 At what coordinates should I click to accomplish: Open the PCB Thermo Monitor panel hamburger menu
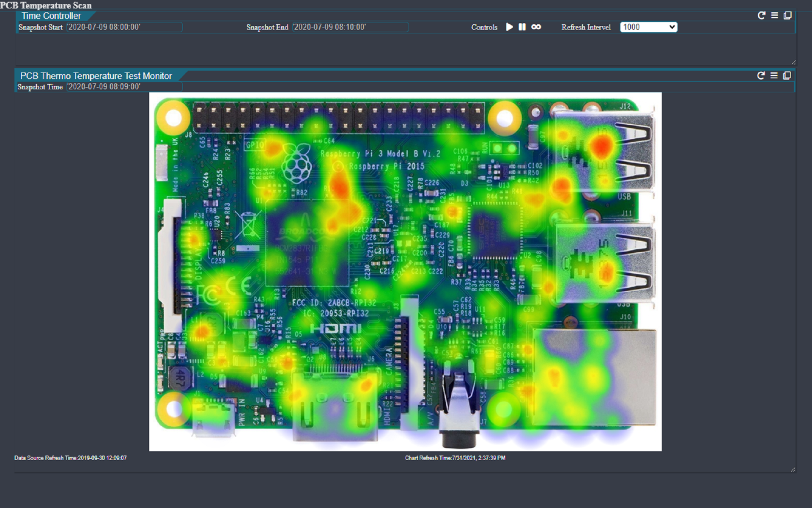[x=774, y=76]
